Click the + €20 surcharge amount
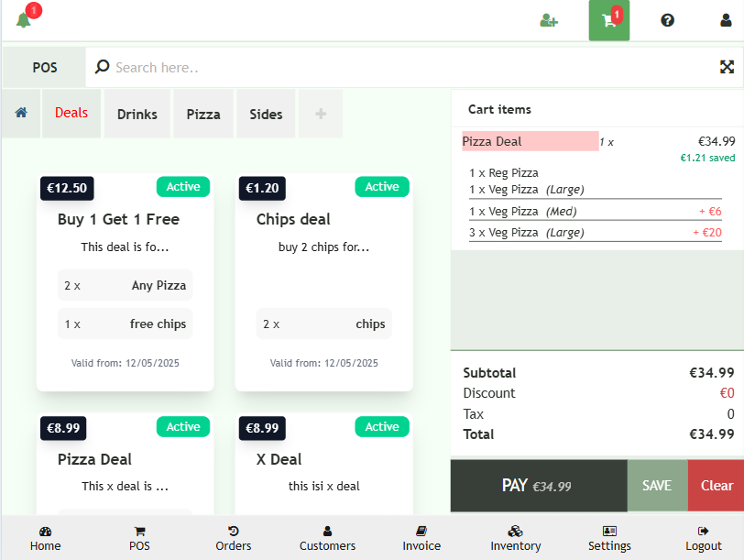Image resolution: width=744 pixels, height=560 pixels. point(707,233)
